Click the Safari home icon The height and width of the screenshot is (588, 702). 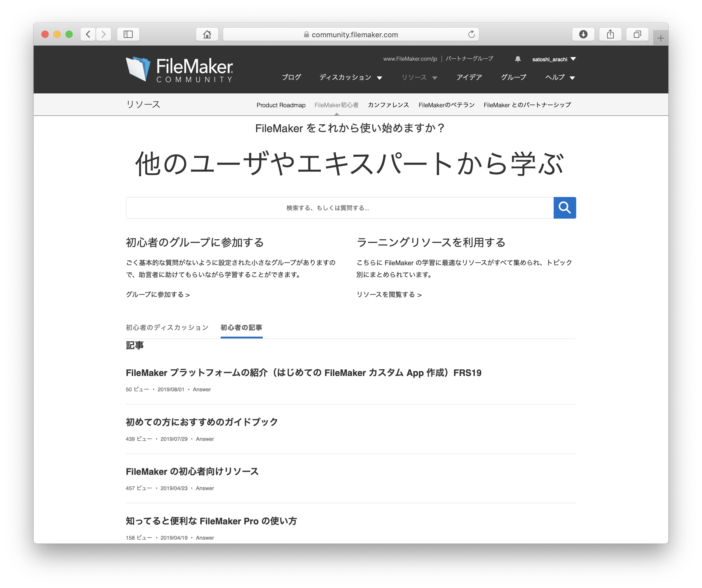tap(207, 34)
